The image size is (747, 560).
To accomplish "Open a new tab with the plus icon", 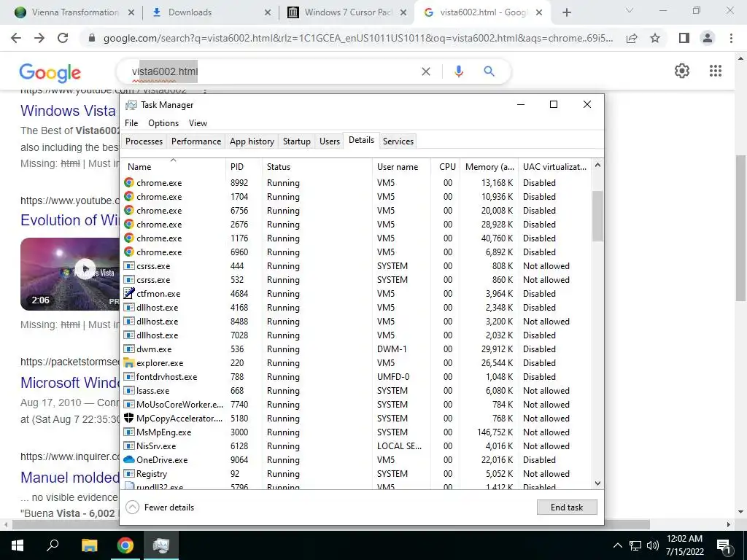I will 566,12.
